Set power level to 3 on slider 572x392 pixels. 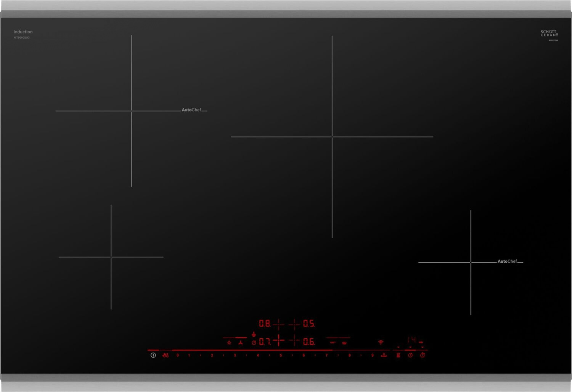(235, 355)
